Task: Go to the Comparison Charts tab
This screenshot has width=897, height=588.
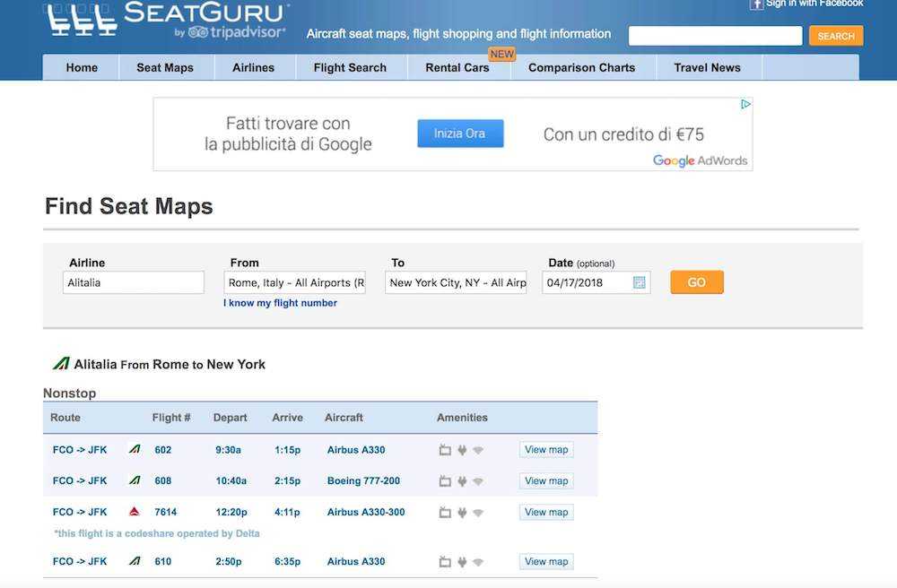Action: tap(581, 67)
